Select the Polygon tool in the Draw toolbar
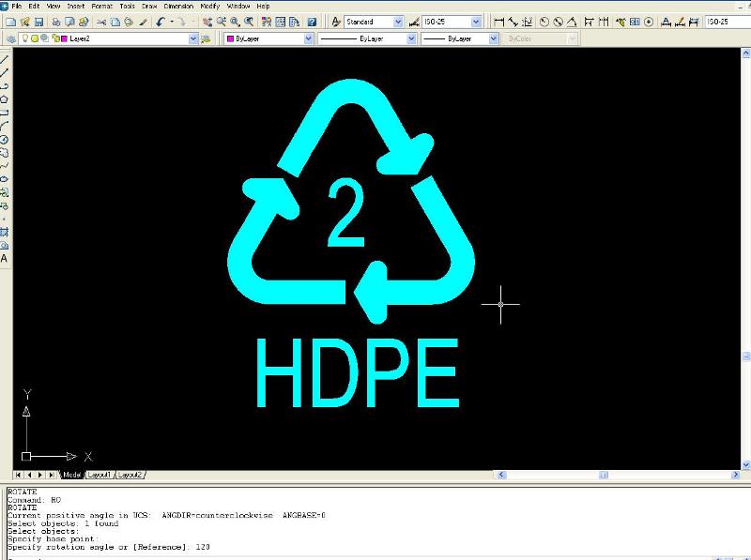Screen dimensions: 751x560 [5, 99]
